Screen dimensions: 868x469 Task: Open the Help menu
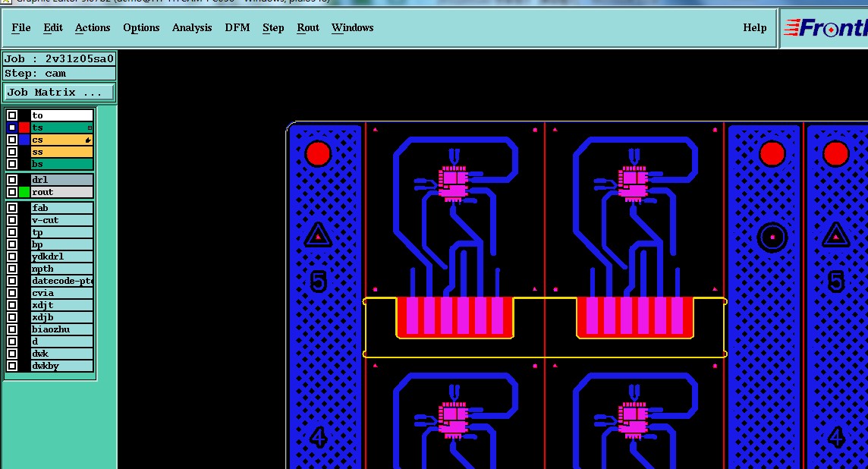[754, 27]
